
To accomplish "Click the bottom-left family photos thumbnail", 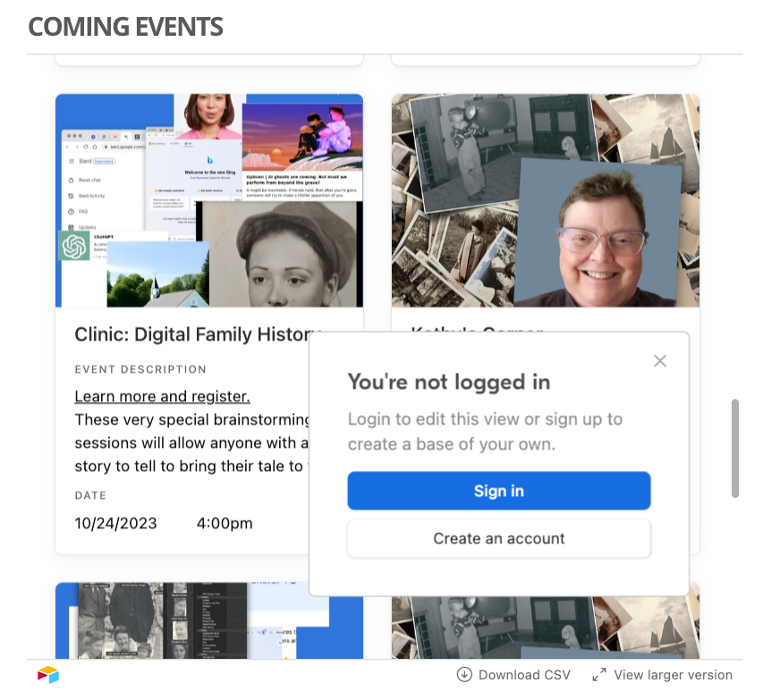I will [x=209, y=620].
